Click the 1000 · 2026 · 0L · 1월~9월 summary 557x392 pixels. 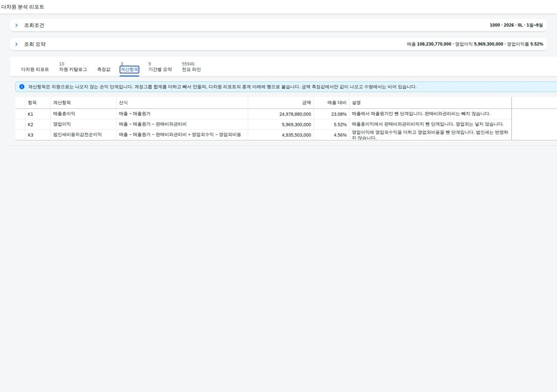(516, 25)
